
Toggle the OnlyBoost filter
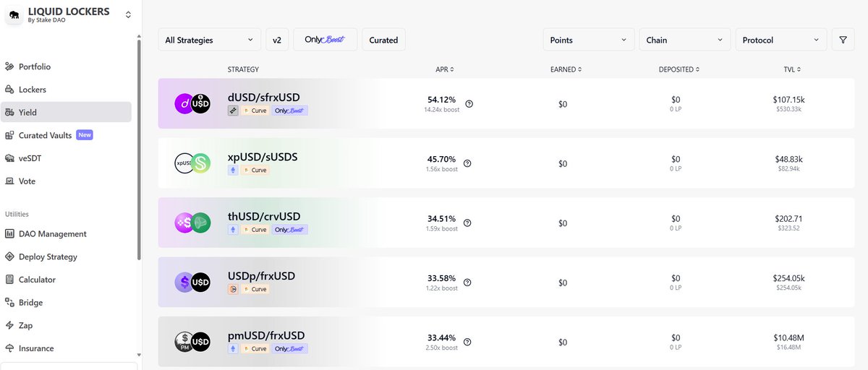point(325,40)
